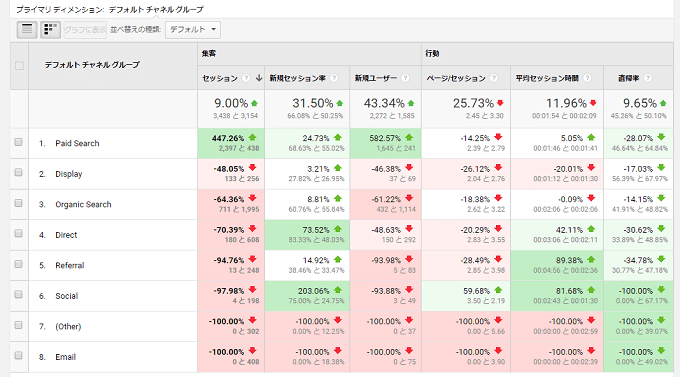Click help icon beside ページ/セッション header
The width and height of the screenshot is (680, 377).
click(x=494, y=78)
